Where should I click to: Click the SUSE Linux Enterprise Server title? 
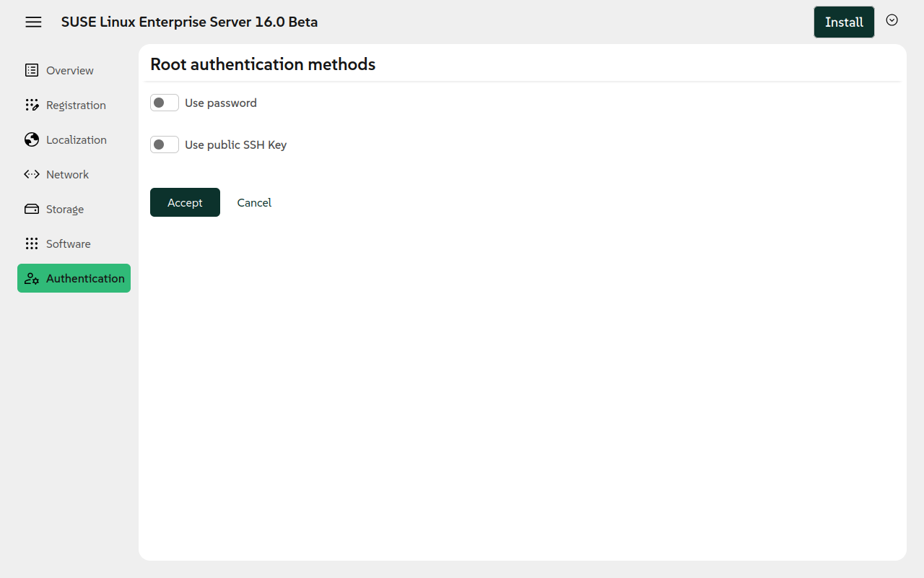189,22
